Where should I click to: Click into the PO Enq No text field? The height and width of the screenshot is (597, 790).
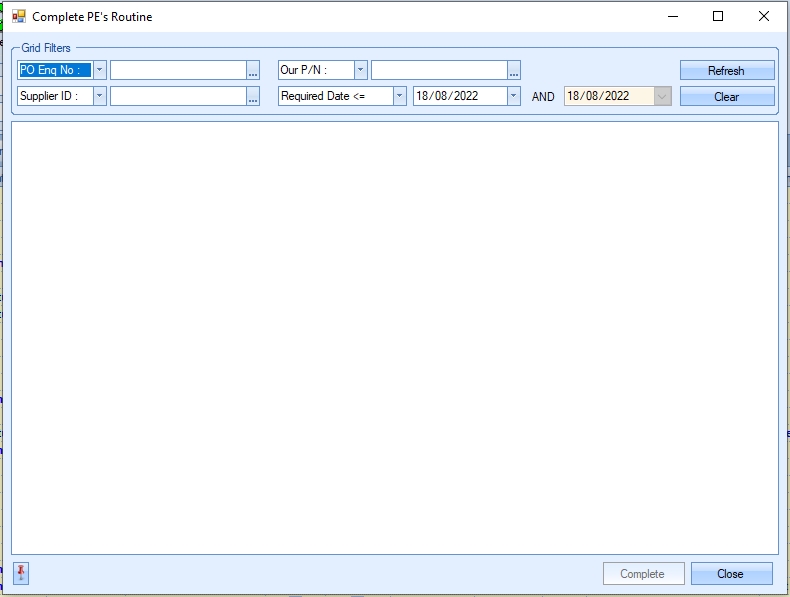(x=177, y=70)
